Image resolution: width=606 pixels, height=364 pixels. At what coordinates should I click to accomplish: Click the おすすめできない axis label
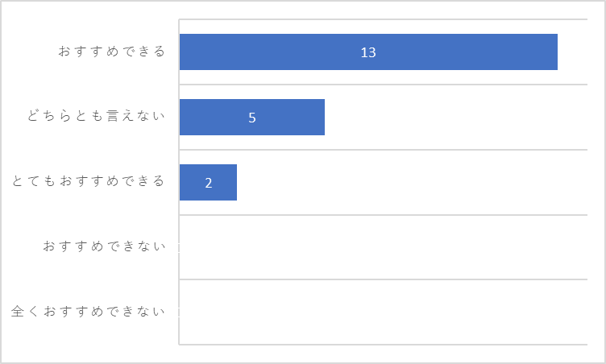(x=104, y=246)
